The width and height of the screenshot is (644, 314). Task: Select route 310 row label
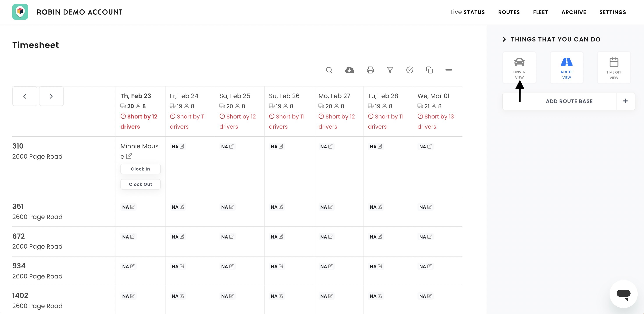click(18, 146)
